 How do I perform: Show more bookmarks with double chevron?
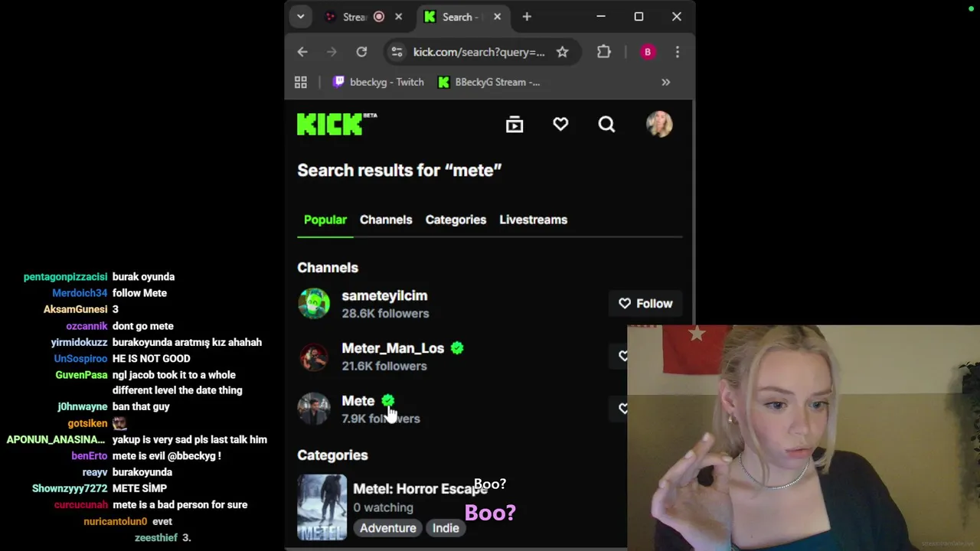[666, 82]
